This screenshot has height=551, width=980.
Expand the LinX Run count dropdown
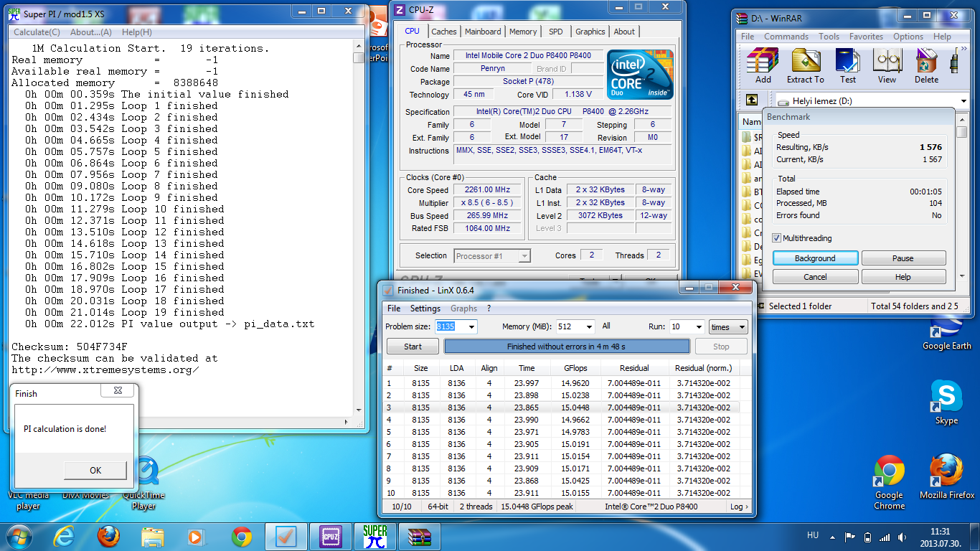click(x=698, y=326)
